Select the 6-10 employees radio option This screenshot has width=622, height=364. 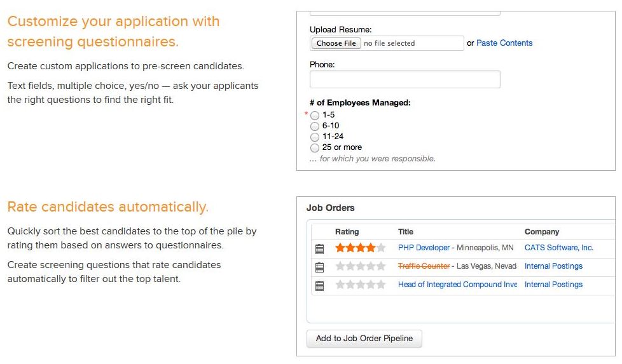pos(315,126)
